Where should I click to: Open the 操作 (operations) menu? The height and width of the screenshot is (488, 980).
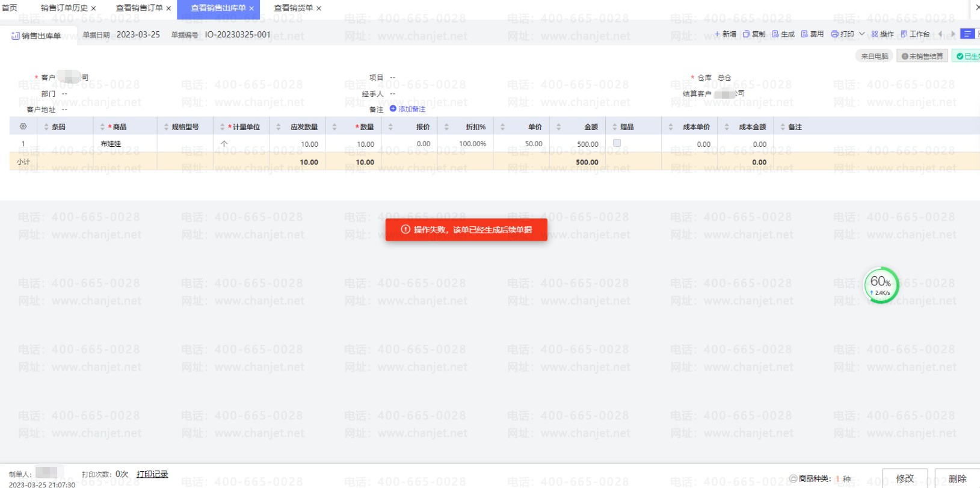pyautogui.click(x=883, y=34)
